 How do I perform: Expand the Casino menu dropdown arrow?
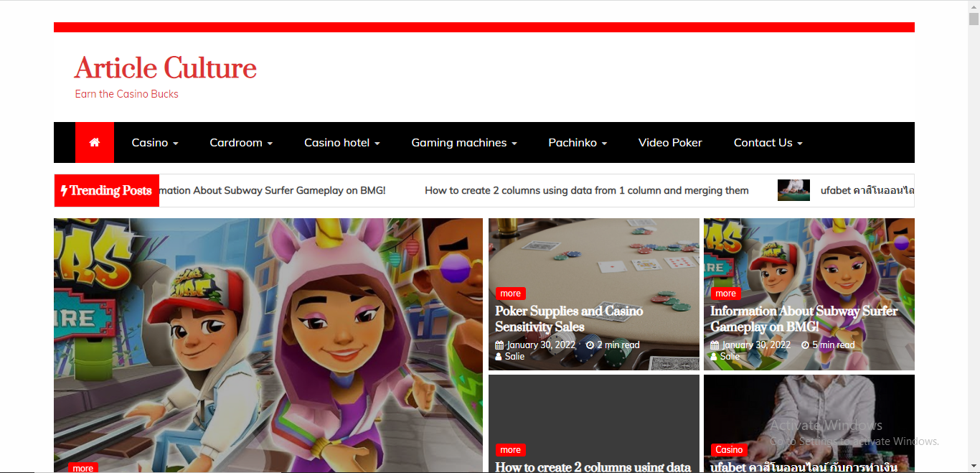pyautogui.click(x=176, y=144)
